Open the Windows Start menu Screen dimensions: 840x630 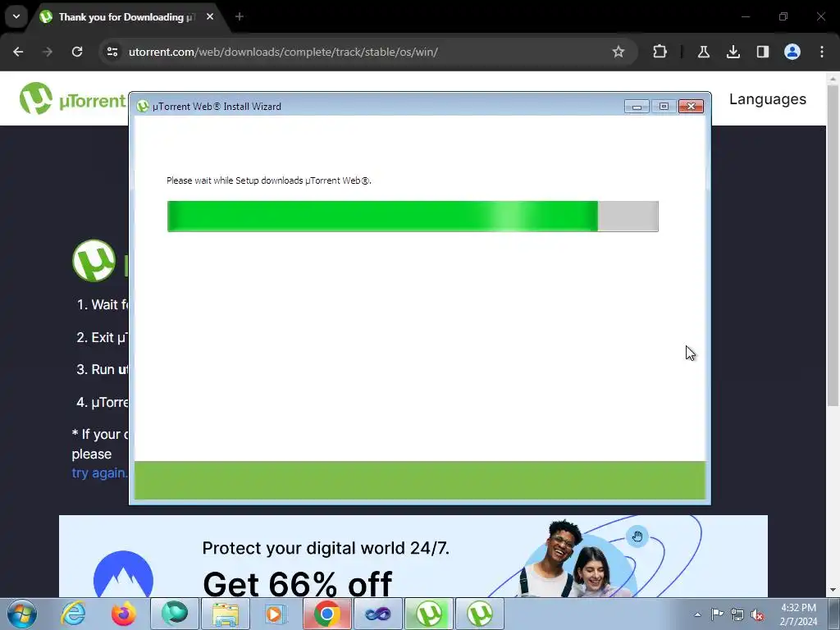tap(22, 614)
